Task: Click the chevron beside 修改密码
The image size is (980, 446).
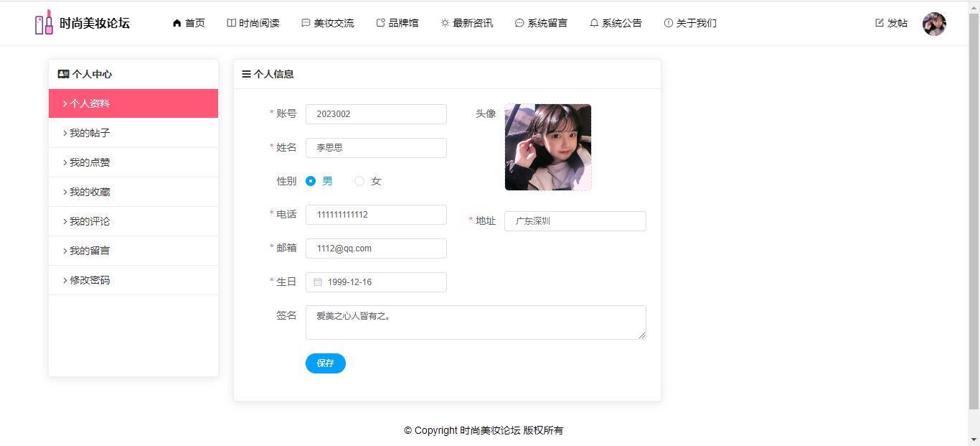Action: pos(65,280)
